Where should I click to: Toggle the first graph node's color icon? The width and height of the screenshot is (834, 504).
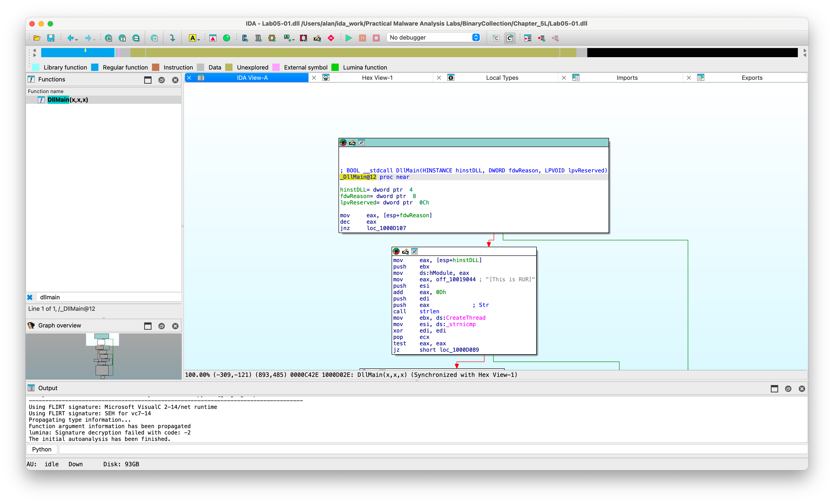click(343, 143)
